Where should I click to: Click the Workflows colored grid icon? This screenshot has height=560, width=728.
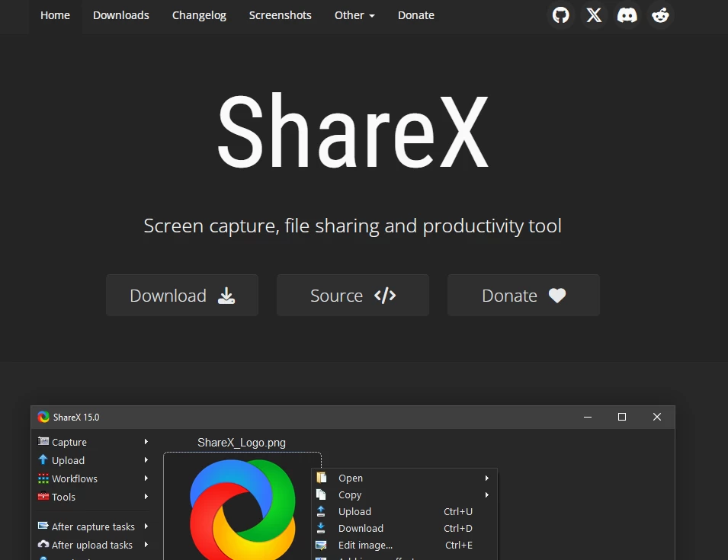click(43, 478)
